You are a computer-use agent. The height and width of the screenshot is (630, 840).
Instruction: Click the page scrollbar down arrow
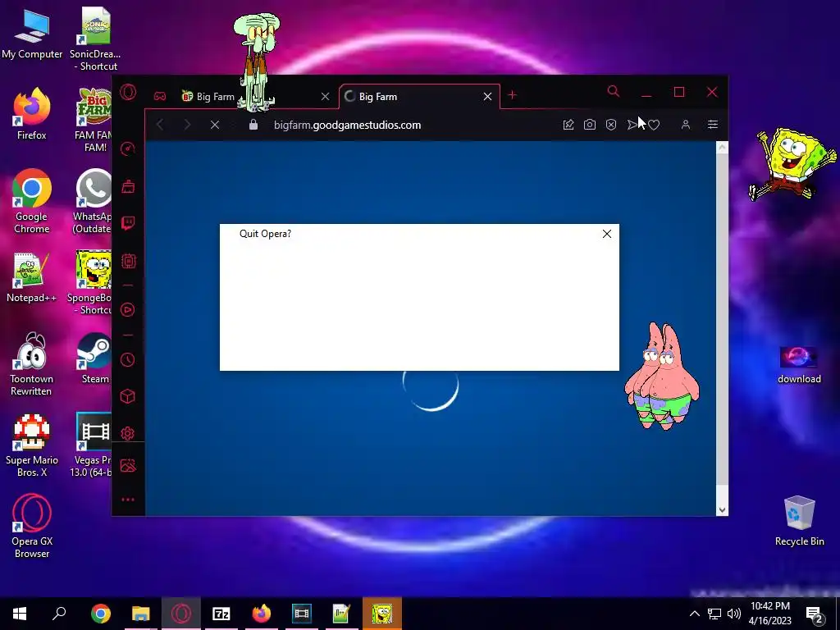point(722,510)
